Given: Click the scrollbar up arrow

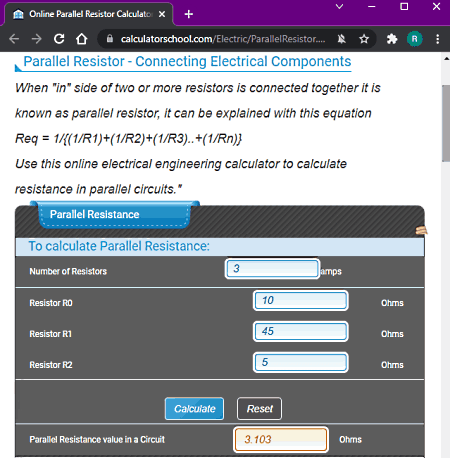Looking at the screenshot, I should (446, 59).
